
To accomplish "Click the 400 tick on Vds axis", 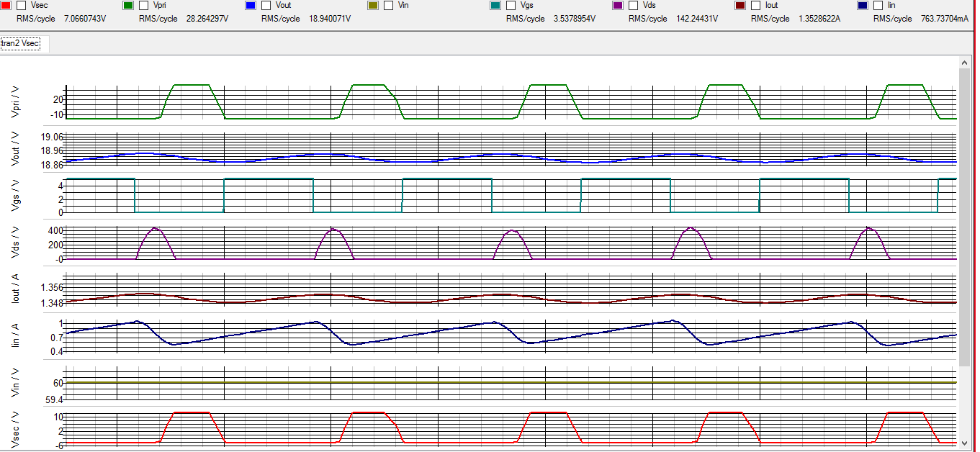I will (56, 230).
